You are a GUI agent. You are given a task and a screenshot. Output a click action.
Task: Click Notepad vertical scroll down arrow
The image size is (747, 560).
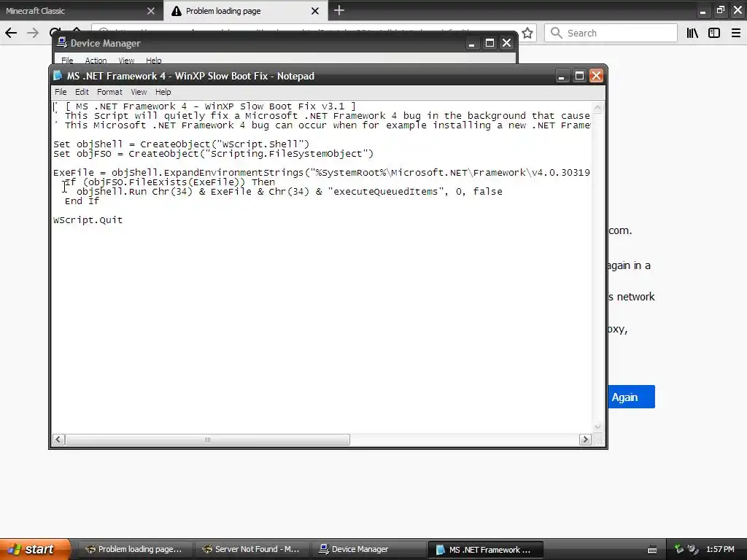[x=597, y=427]
